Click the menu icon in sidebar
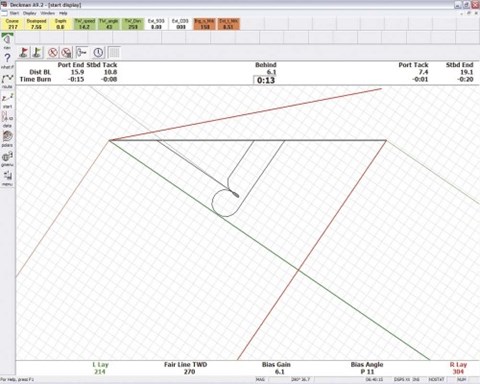480x384 pixels. click(x=7, y=178)
